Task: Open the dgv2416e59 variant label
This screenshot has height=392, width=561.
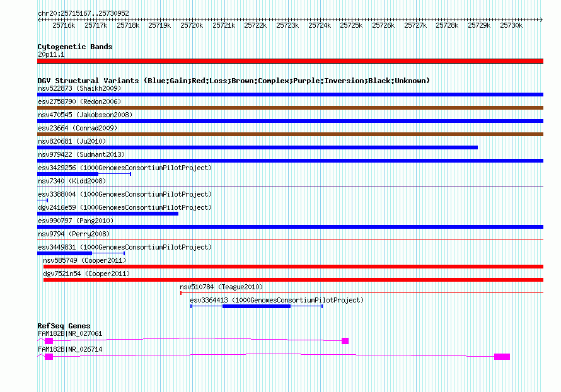Action: [125, 207]
